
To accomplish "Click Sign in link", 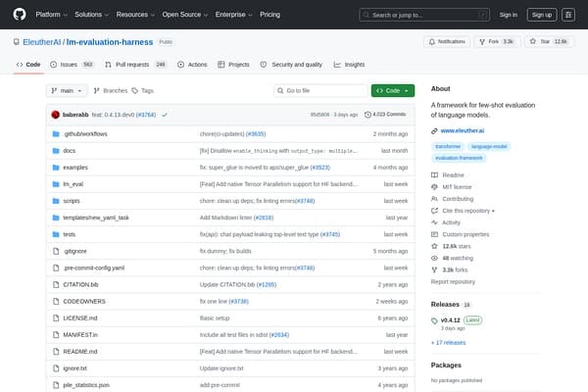I will [x=508, y=15].
